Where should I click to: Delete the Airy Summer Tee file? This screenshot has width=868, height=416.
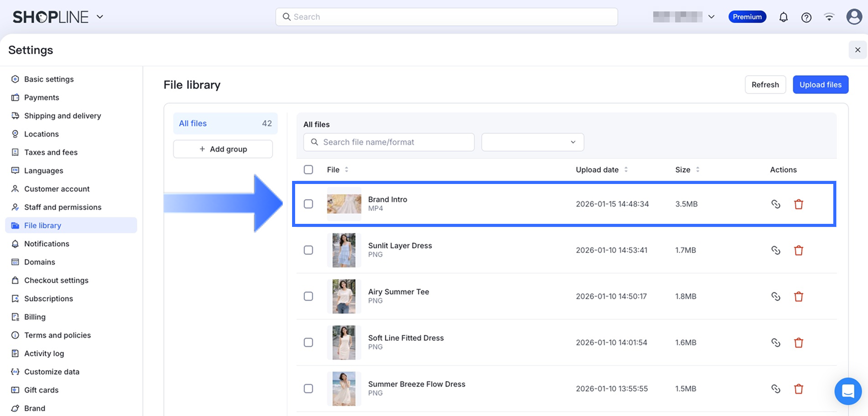[x=799, y=296]
